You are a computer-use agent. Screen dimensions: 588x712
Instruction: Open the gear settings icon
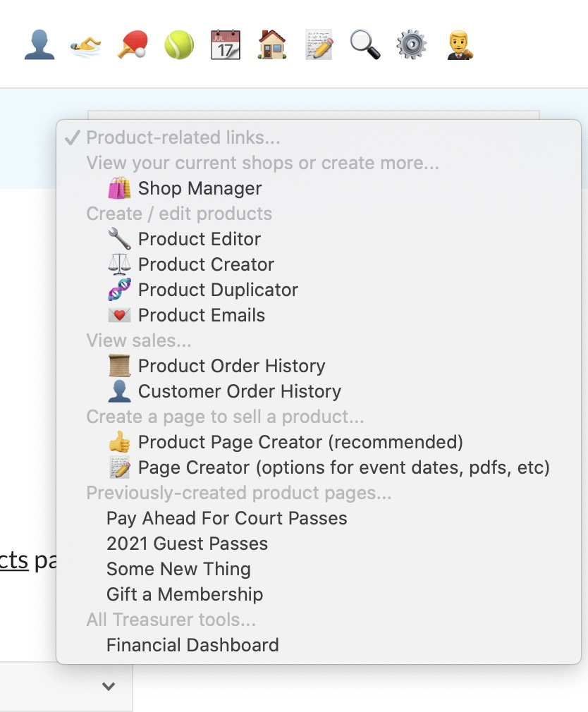tap(412, 46)
